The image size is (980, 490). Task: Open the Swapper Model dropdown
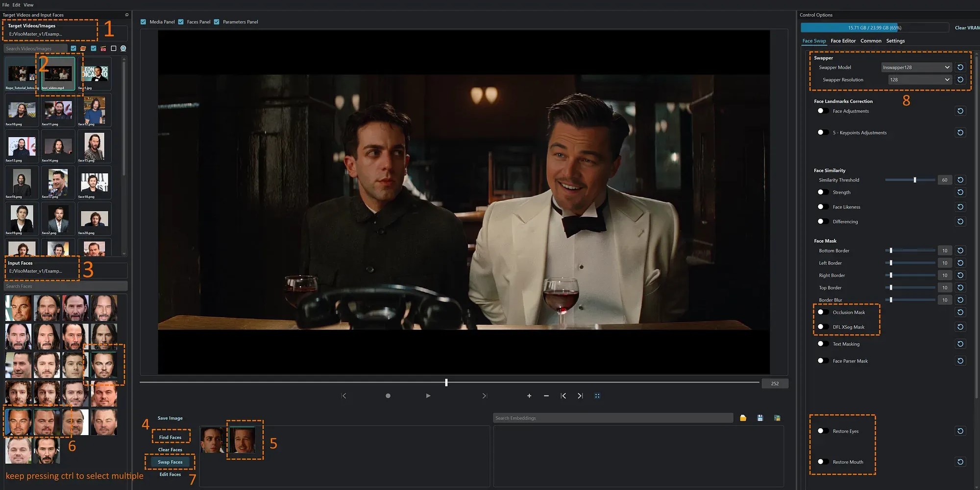pos(916,68)
